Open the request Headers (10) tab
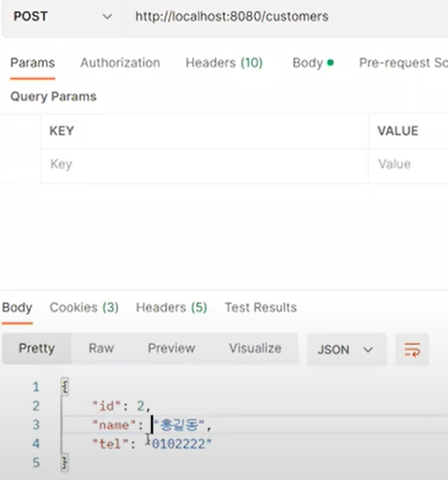Image resolution: width=448 pixels, height=480 pixels. pos(224,63)
